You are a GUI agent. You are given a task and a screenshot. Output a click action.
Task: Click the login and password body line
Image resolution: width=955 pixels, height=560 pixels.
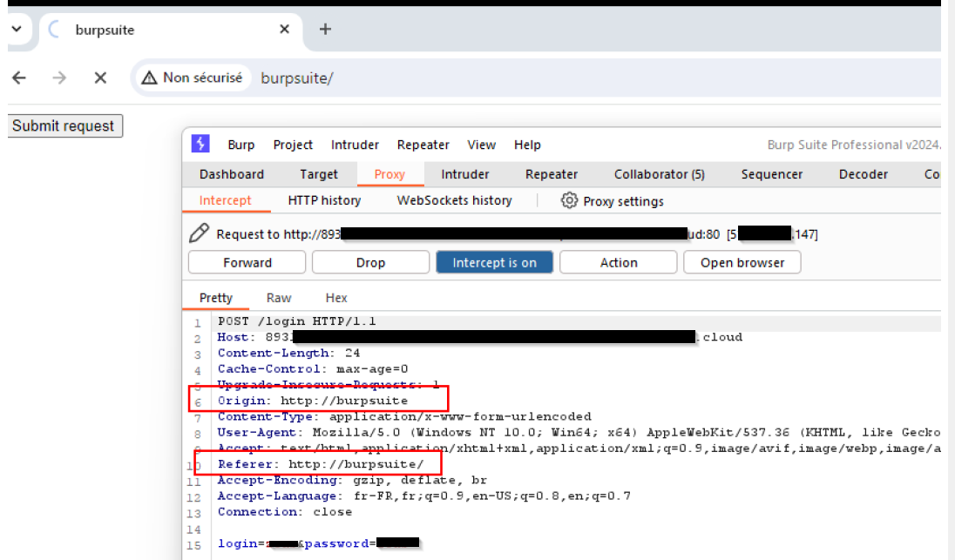[319, 543]
